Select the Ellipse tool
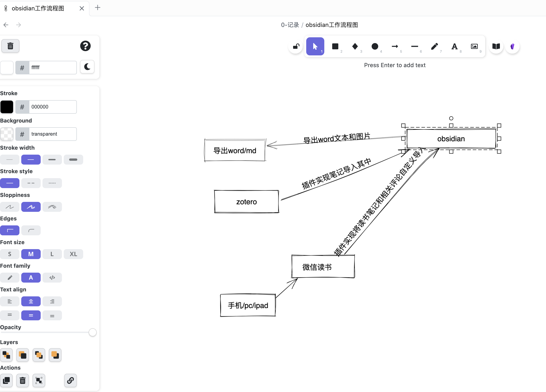546x392 pixels. 375,46
